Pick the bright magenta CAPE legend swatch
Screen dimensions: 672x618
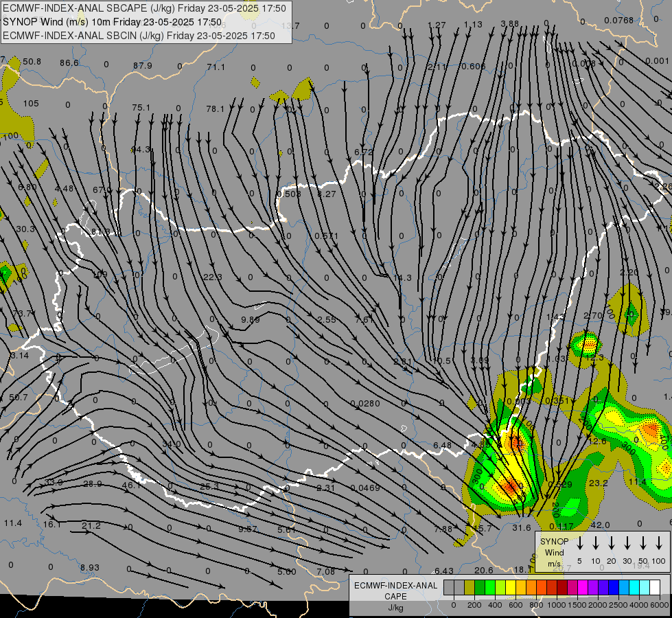(583, 588)
